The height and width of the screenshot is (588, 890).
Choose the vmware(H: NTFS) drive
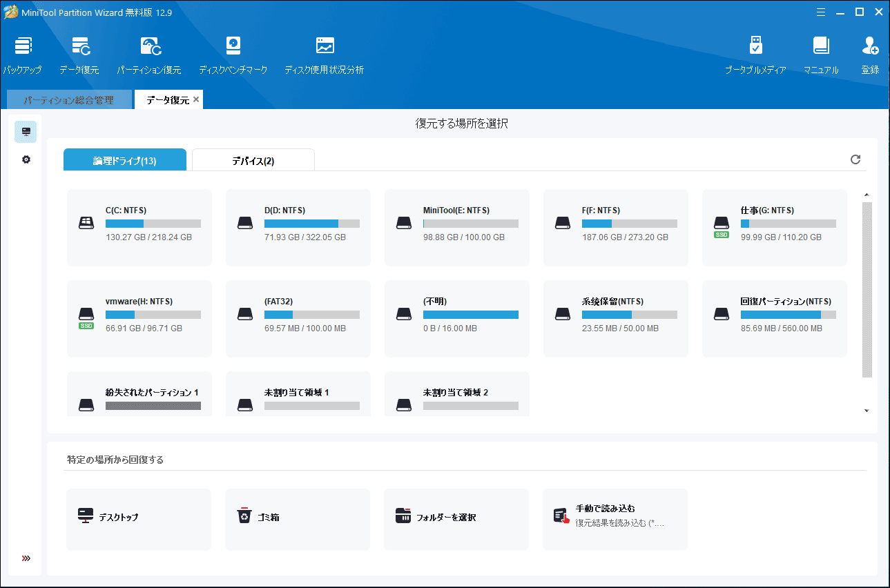tap(139, 319)
